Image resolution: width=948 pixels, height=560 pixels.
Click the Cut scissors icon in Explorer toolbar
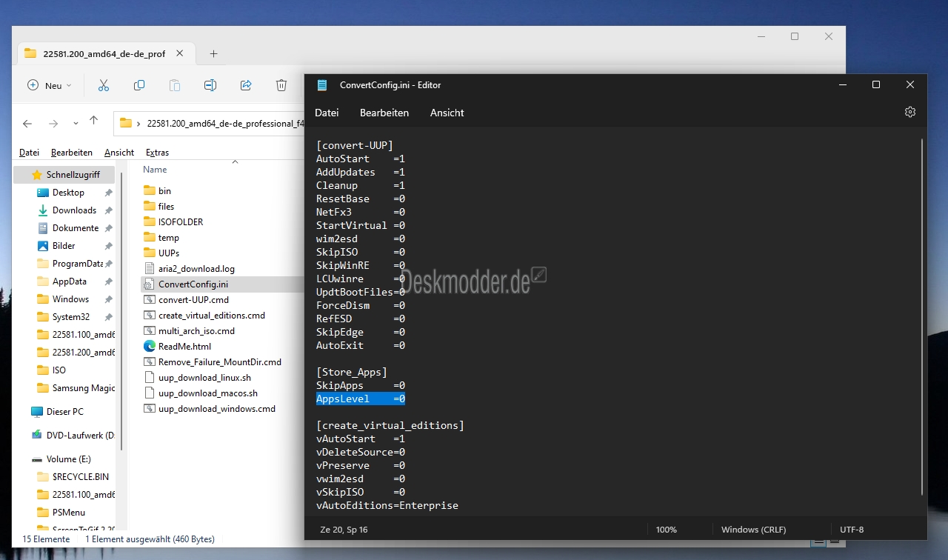(104, 85)
